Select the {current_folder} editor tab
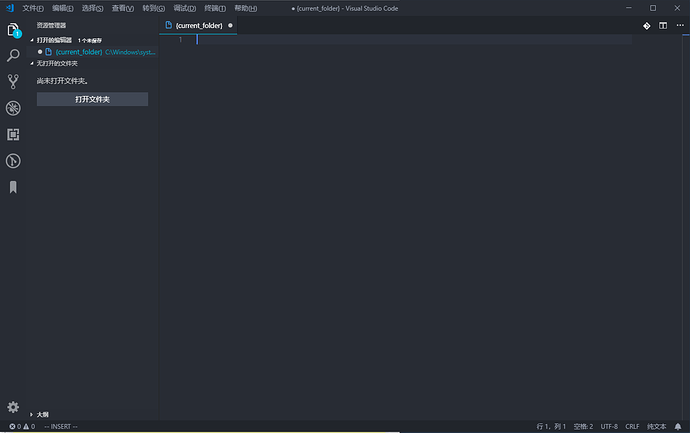Viewport: 690px width, 433px height. click(x=197, y=25)
